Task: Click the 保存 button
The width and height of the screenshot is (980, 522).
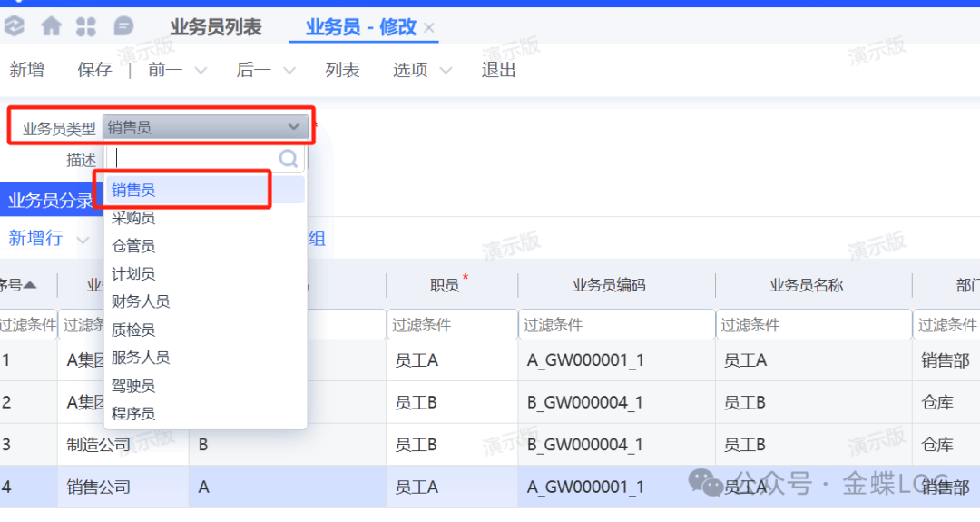Action: click(94, 71)
